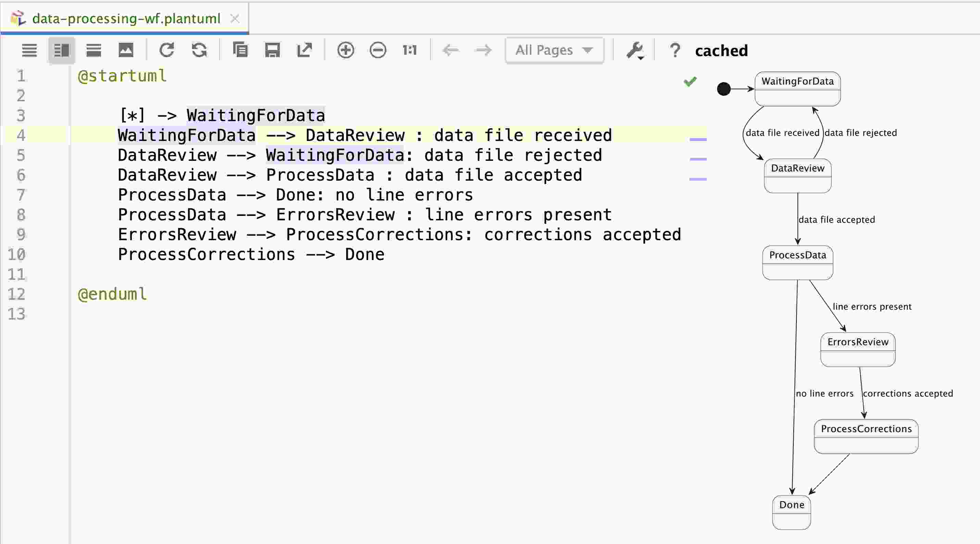Click line 8 ErrorsReview code line
980x544 pixels.
tap(364, 215)
